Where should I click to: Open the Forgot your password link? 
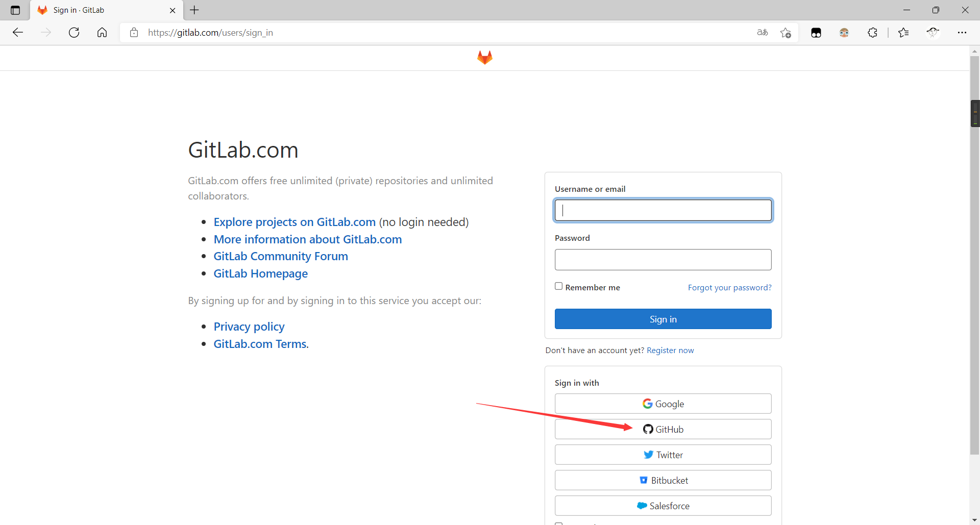pos(729,287)
